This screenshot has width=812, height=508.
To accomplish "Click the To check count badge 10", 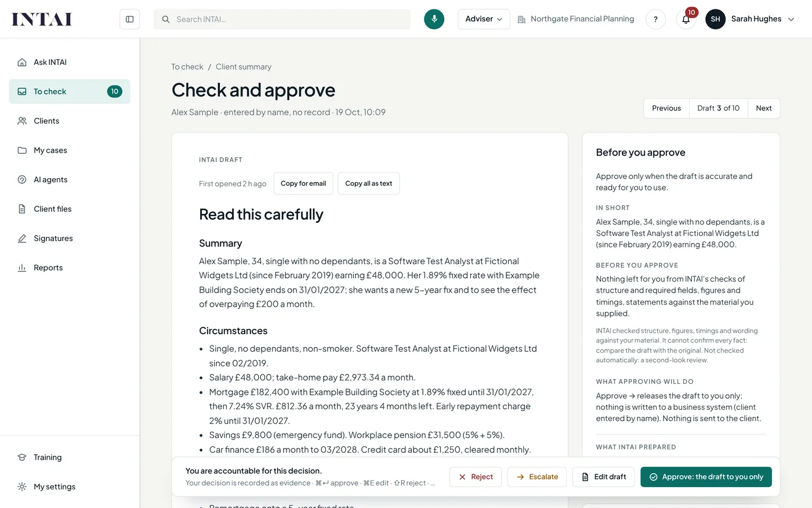I will point(114,92).
